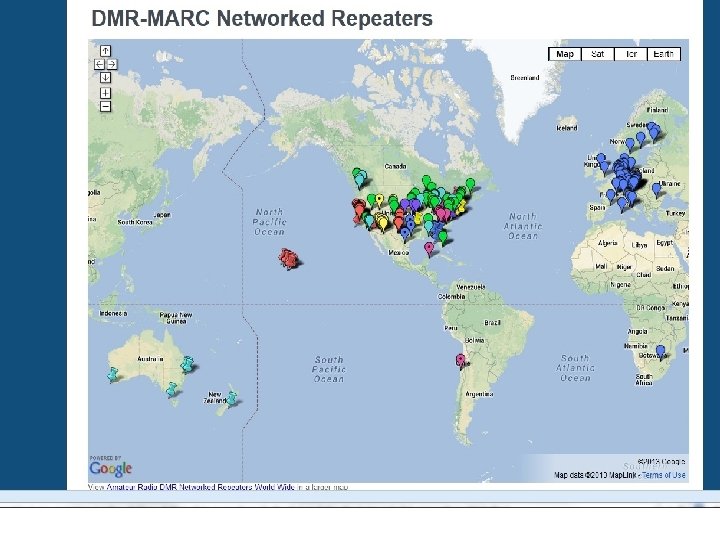
Task: Pan the map right with the arrow control
Action: pos(112,64)
